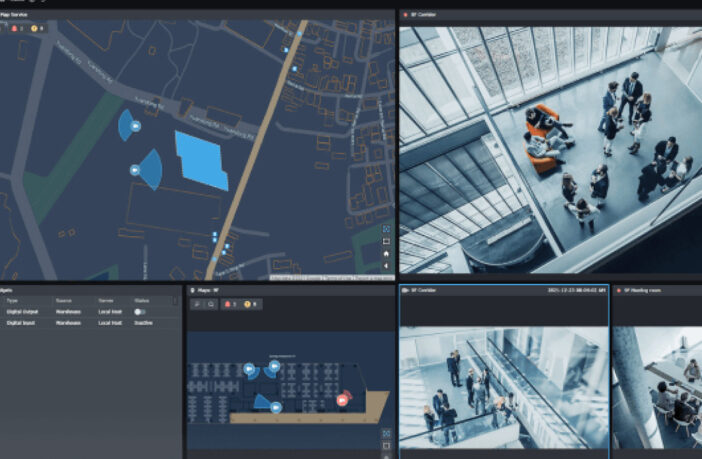Click the camera icon in the selected Corridor tile header
The height and width of the screenshot is (459, 702).
point(406,291)
